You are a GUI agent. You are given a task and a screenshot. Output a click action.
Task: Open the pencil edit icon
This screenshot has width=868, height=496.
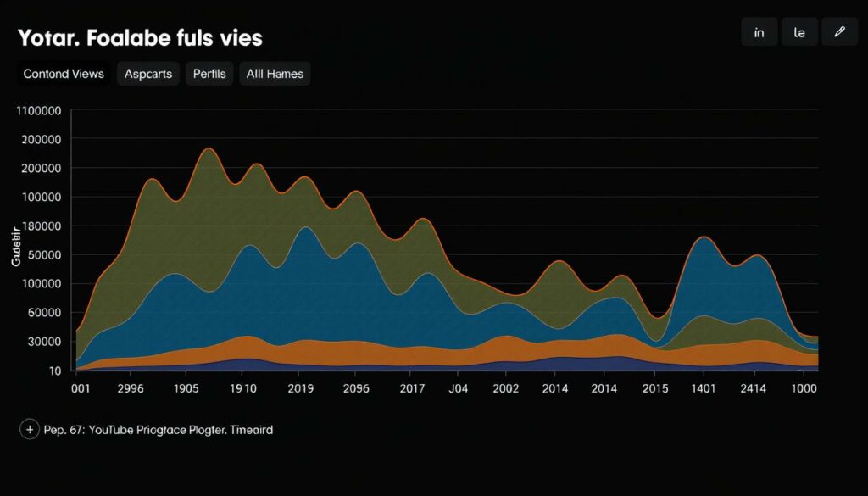[840, 32]
